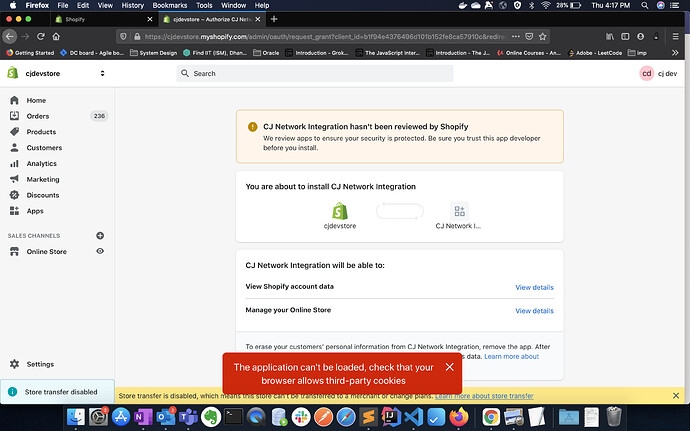Reload the current page
Viewport: 690px width, 431px height.
click(x=41, y=37)
